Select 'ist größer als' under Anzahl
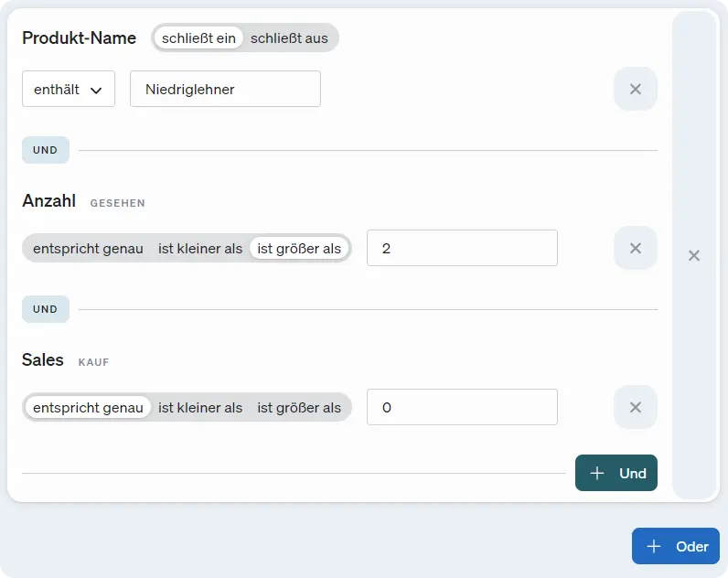The width and height of the screenshot is (728, 578). coord(299,248)
